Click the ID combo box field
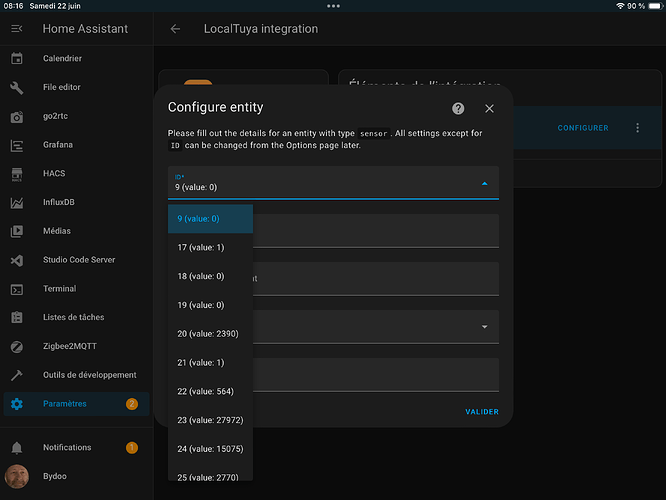Image resolution: width=666 pixels, height=500 pixels. coord(333,183)
